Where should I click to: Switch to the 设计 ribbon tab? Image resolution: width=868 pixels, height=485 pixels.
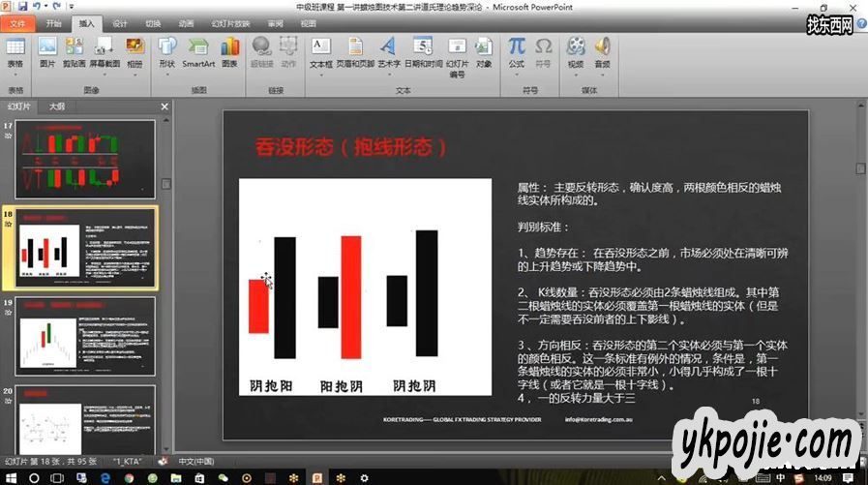coord(119,22)
